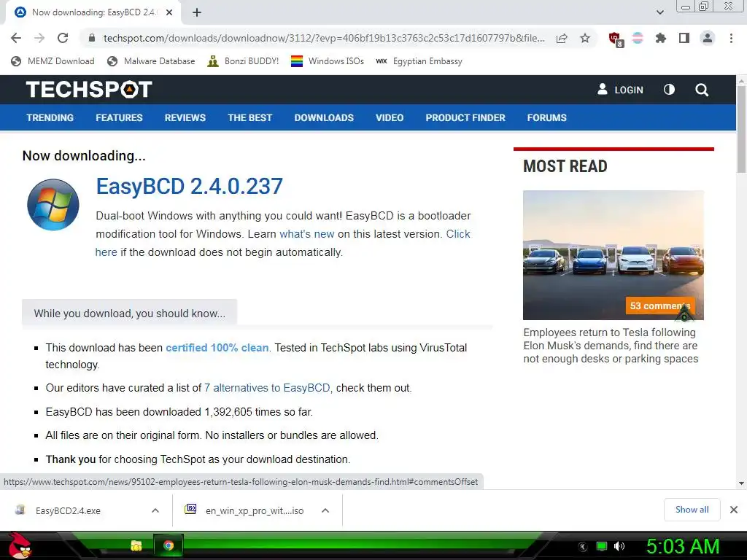Open the Chrome profile avatar
The image size is (747, 560).
click(708, 38)
